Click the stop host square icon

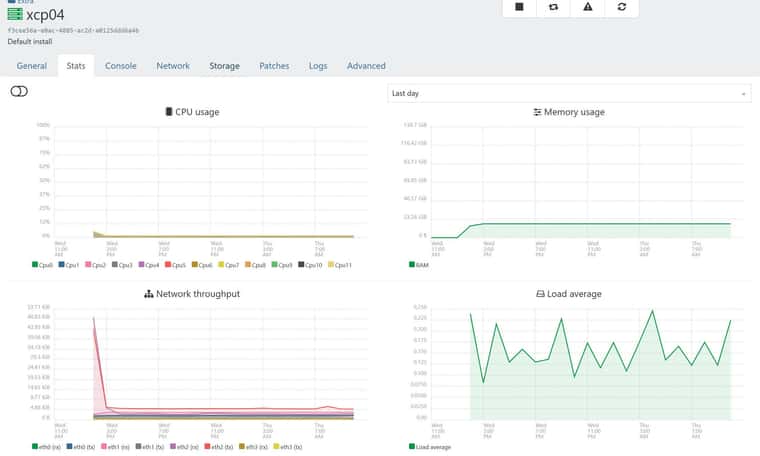tap(519, 7)
